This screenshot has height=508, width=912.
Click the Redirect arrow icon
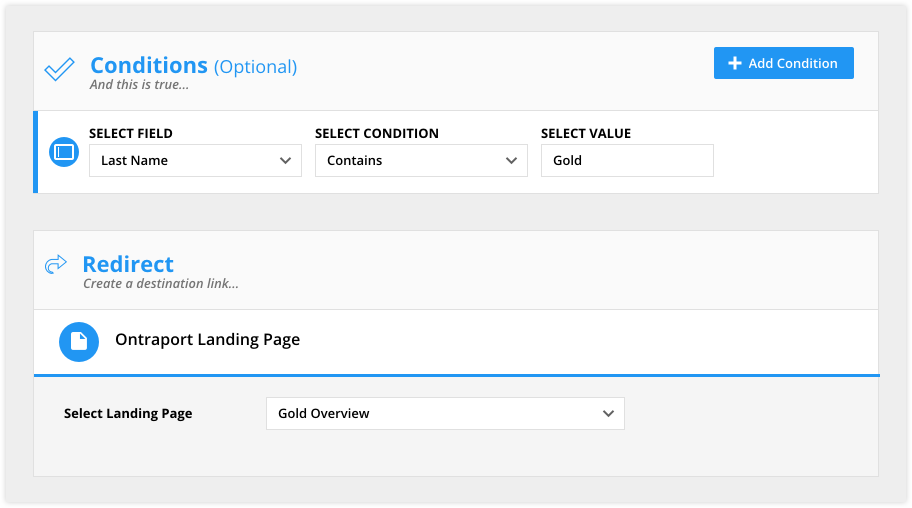(56, 264)
